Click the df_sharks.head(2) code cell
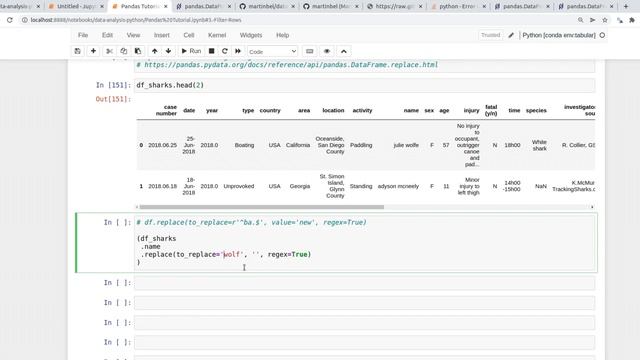This screenshot has height=360, width=640. (364, 85)
